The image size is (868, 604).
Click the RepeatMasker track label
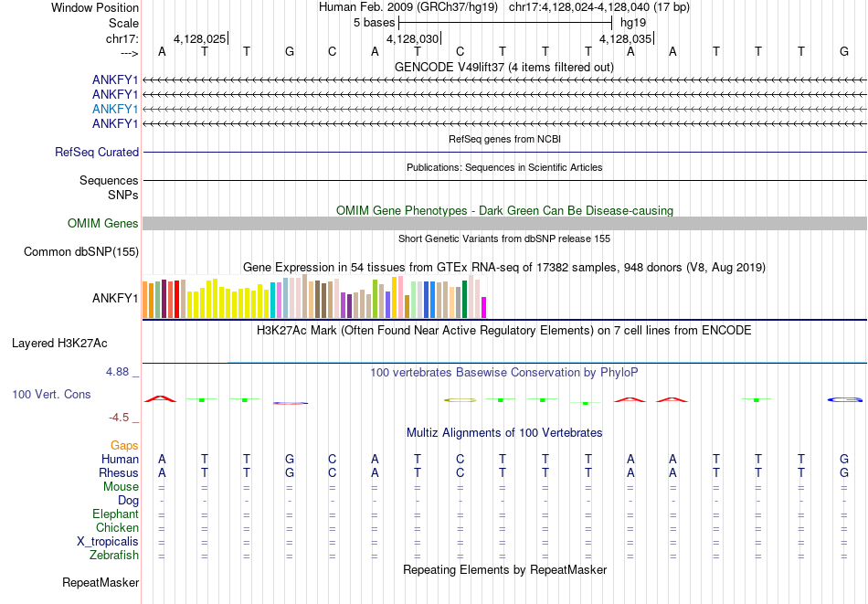[x=101, y=582]
